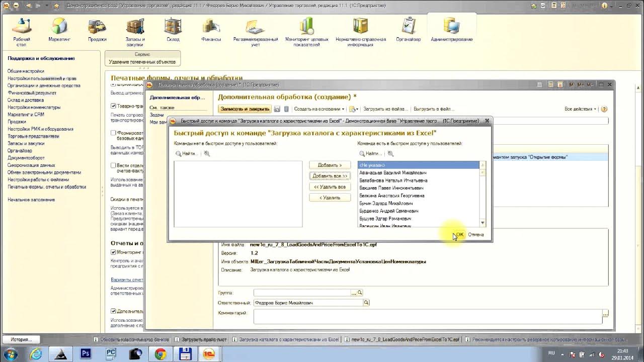644x362 pixels.
Task: Click Удаление помеченных объектов service link
Action: pyautogui.click(x=142, y=62)
